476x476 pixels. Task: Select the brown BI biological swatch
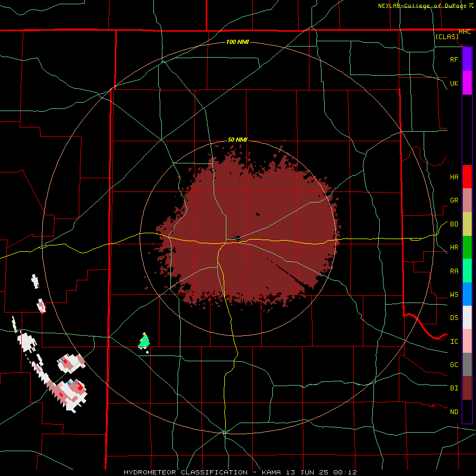click(x=467, y=388)
